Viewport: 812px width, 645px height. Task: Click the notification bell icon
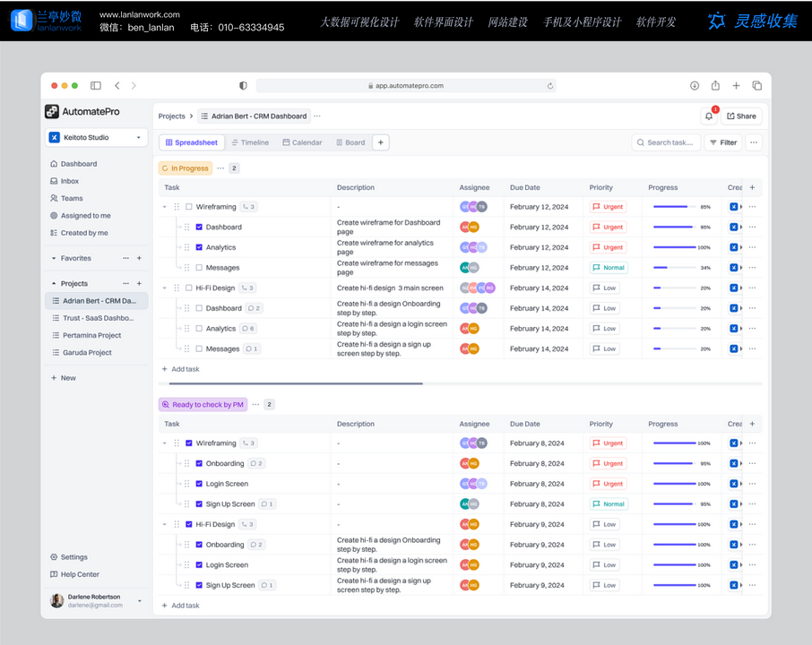[709, 116]
